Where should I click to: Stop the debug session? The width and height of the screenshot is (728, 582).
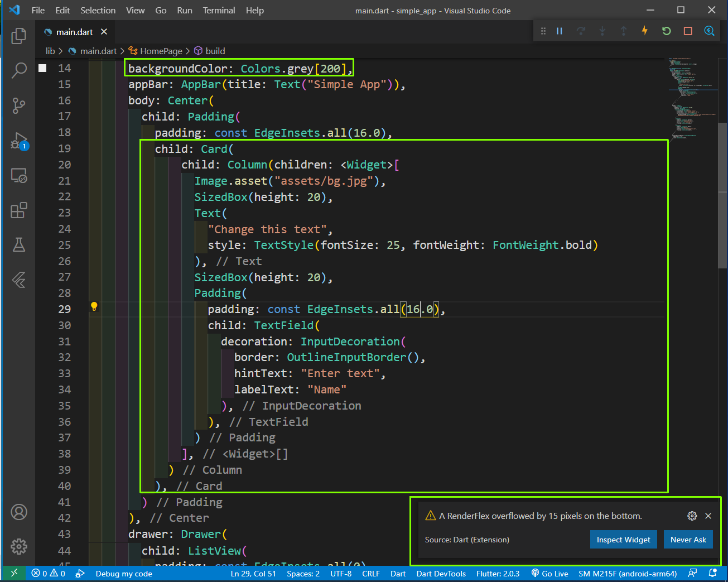pyautogui.click(x=688, y=31)
